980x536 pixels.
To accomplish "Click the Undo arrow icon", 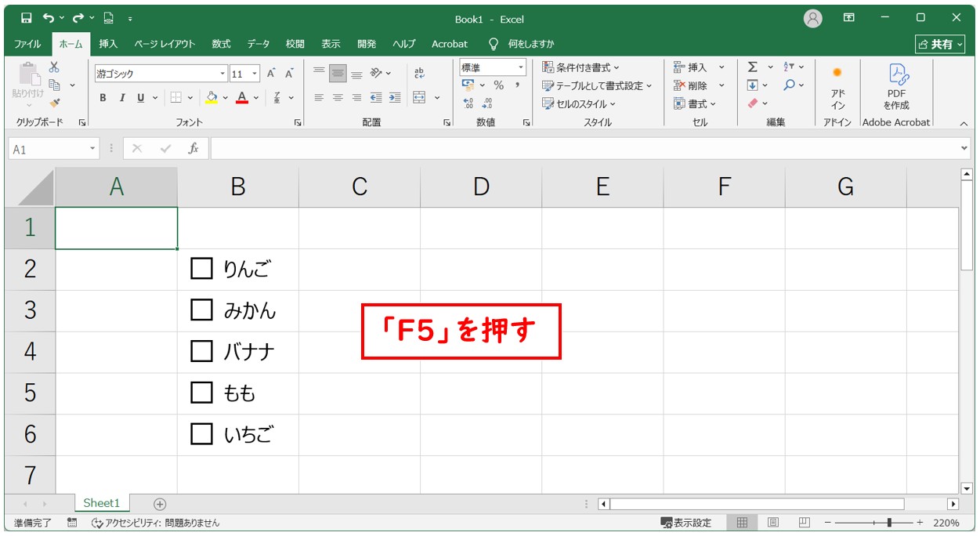I will click(x=49, y=18).
